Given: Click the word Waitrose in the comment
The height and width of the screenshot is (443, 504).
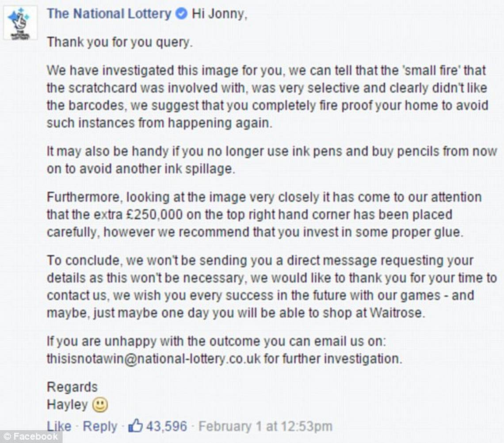Looking at the screenshot, I should (x=397, y=313).
